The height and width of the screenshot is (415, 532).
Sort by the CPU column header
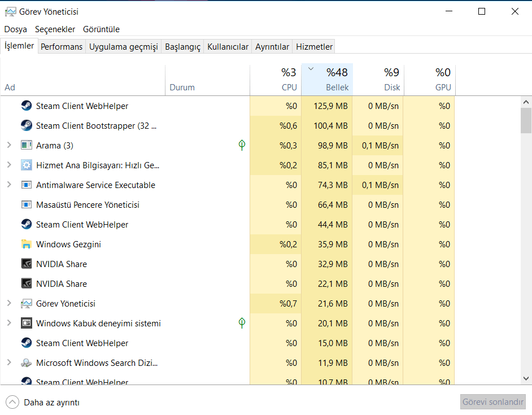[x=289, y=87]
